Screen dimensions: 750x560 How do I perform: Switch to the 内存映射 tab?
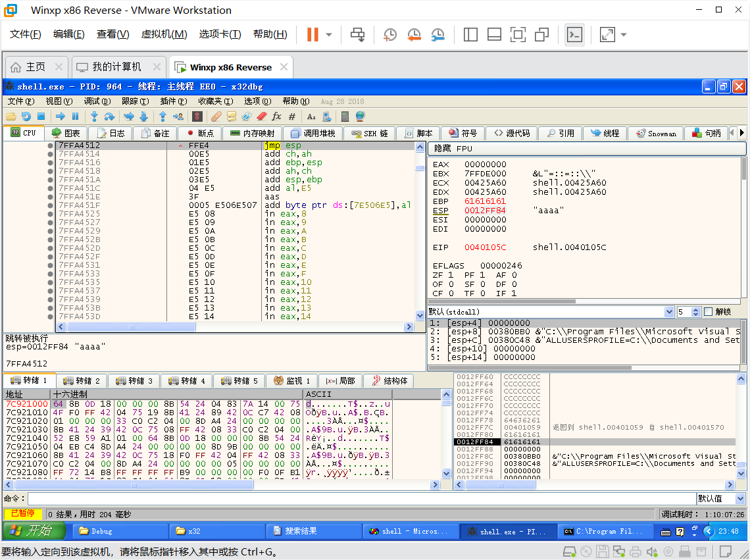click(x=253, y=134)
